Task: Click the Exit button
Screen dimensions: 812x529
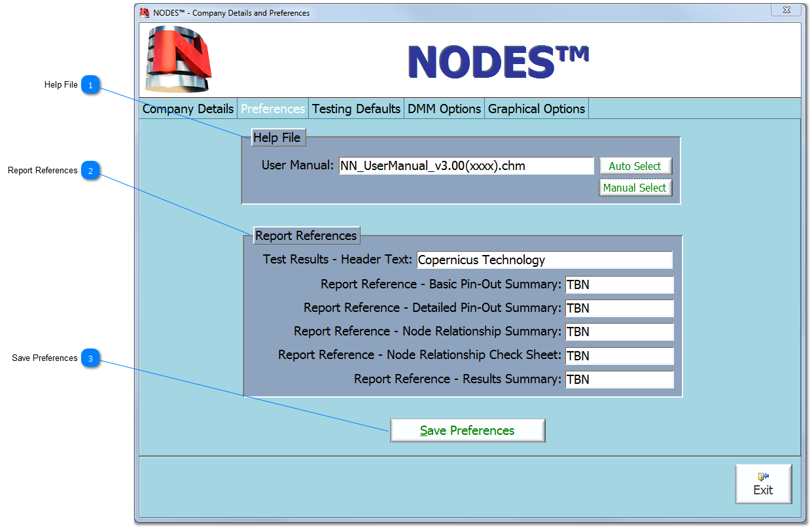Action: tap(763, 484)
